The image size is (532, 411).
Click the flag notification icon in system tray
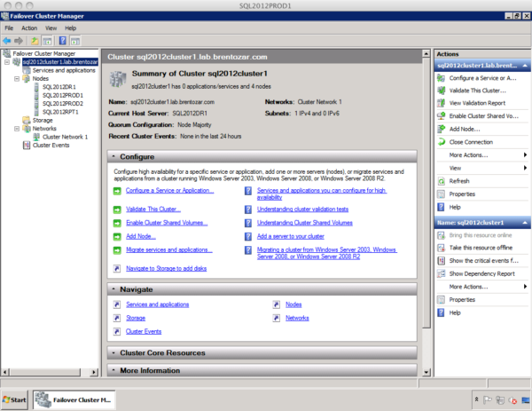[x=487, y=400]
